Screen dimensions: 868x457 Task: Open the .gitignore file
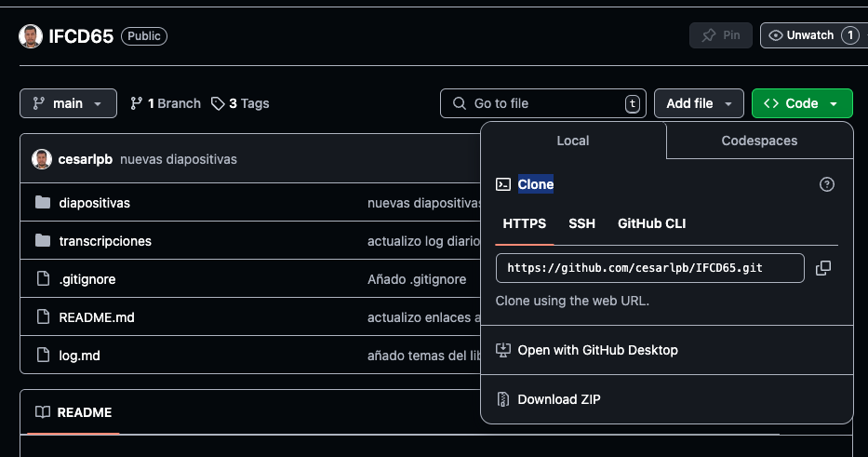[87, 279]
